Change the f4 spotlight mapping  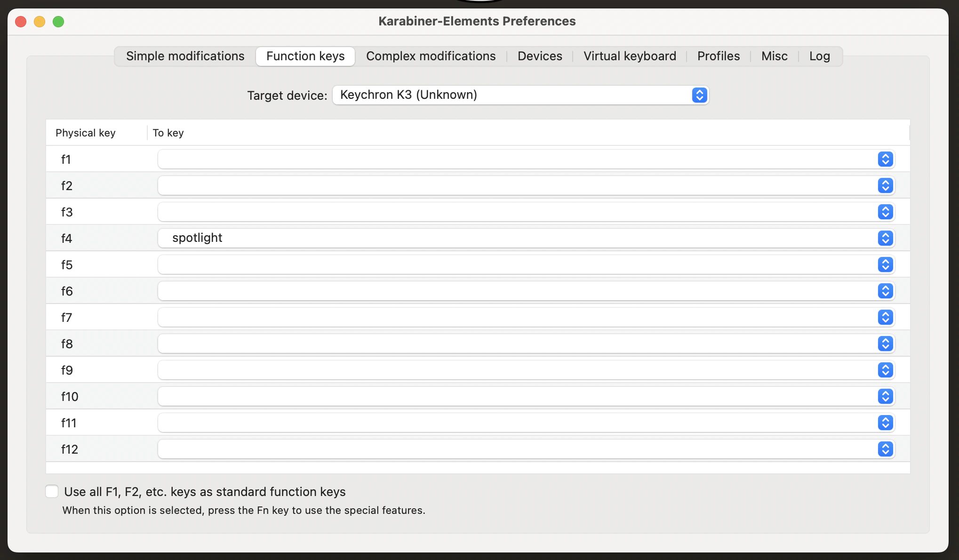coord(526,238)
